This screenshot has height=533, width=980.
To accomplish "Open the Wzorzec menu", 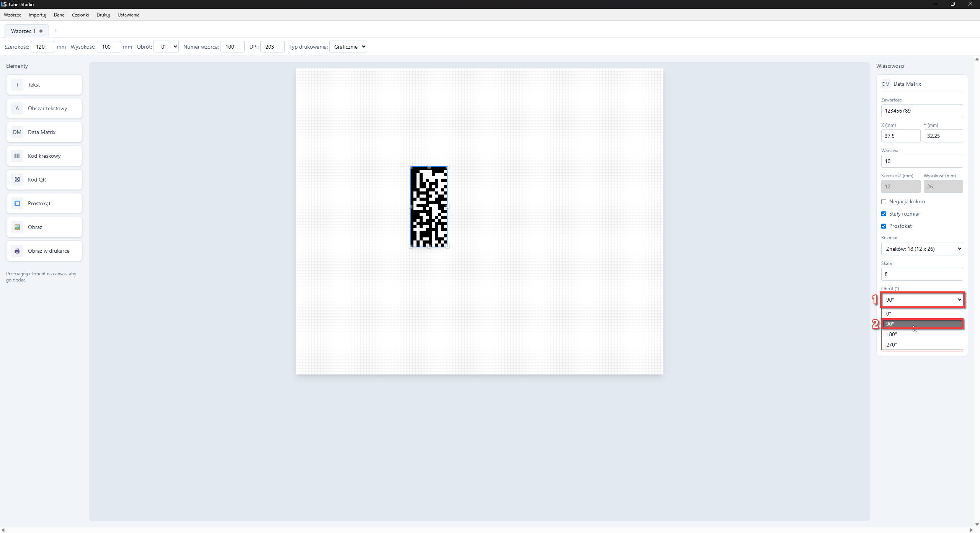I will pos(12,15).
